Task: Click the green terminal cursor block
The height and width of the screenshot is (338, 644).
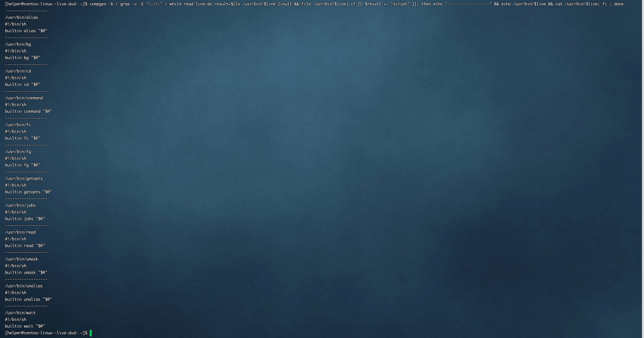Action: coord(91,333)
